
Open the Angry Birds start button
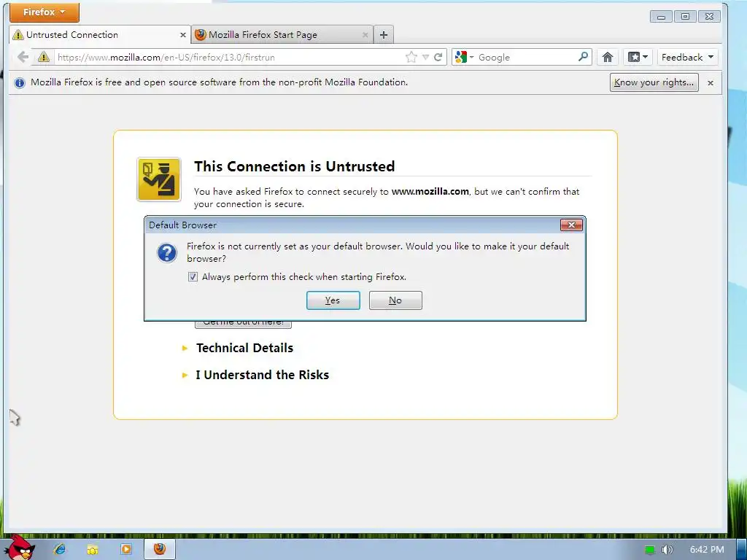pos(20,547)
